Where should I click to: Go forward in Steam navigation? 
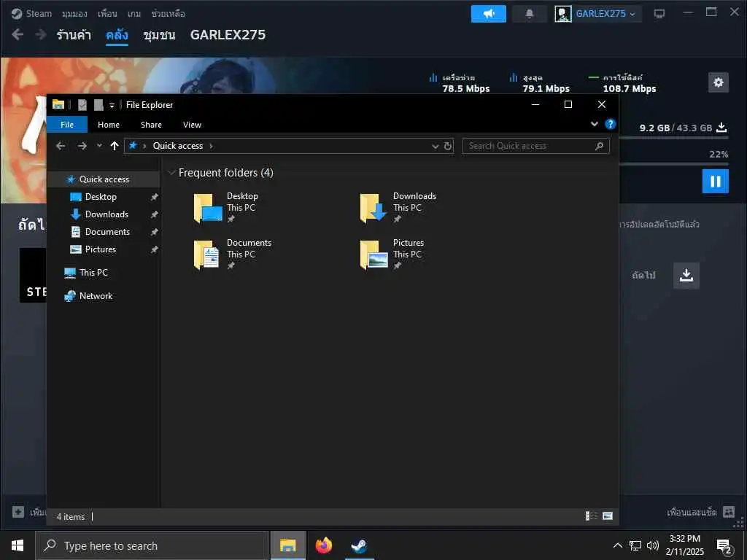coord(41,34)
